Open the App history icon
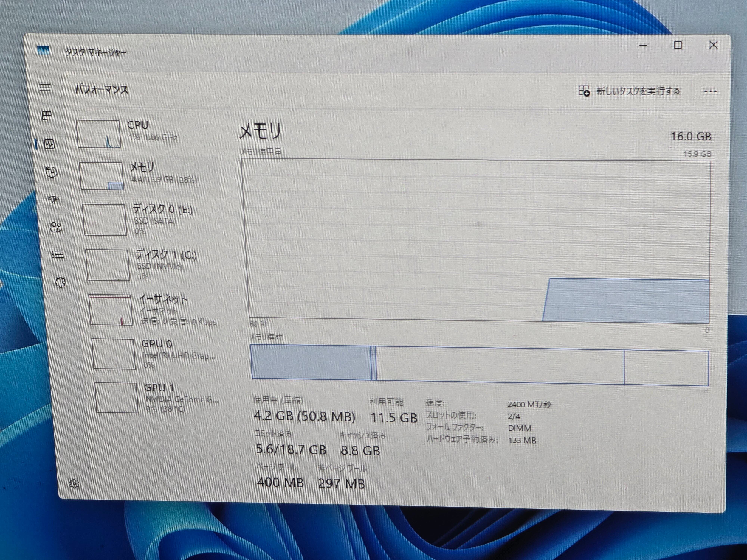 click(51, 172)
